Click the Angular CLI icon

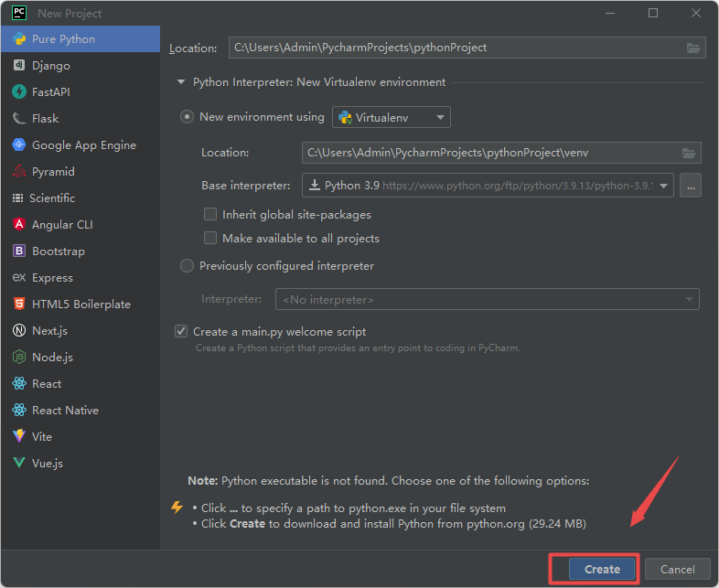click(x=18, y=225)
